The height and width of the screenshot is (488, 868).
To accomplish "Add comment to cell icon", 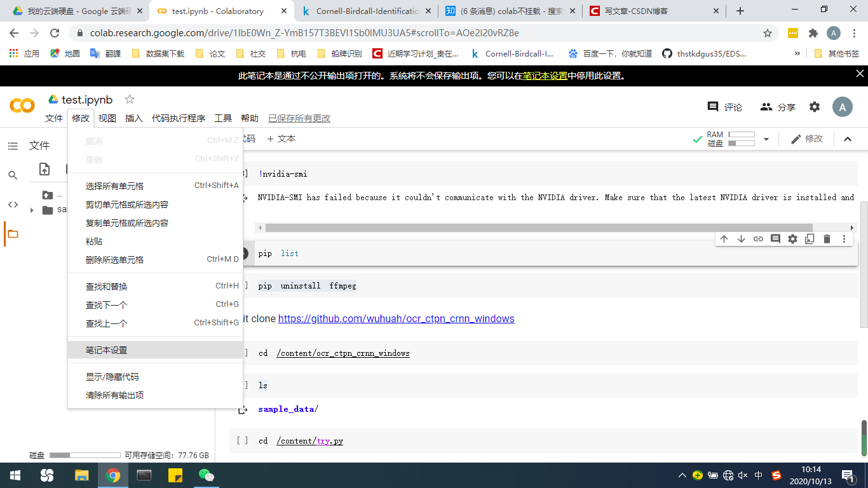I will point(775,239).
